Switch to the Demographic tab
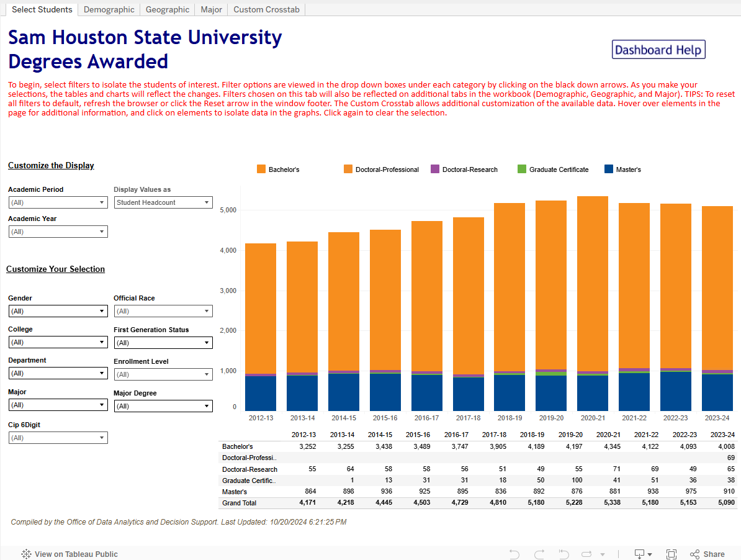 click(x=109, y=9)
